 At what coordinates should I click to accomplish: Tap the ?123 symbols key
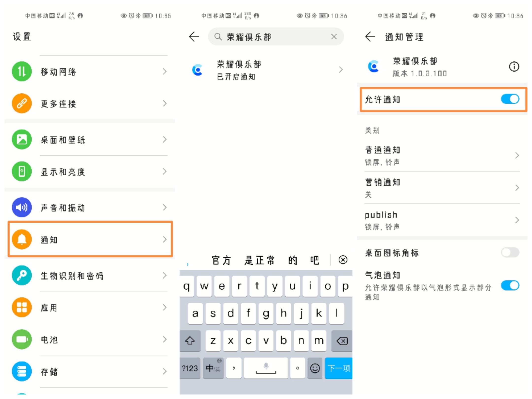pyautogui.click(x=190, y=368)
